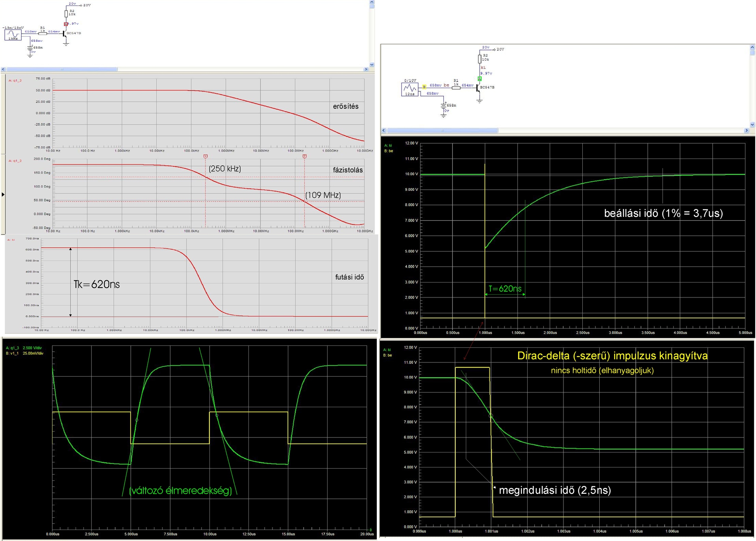Click the green probe A marker on collector

pyautogui.click(x=480, y=79)
